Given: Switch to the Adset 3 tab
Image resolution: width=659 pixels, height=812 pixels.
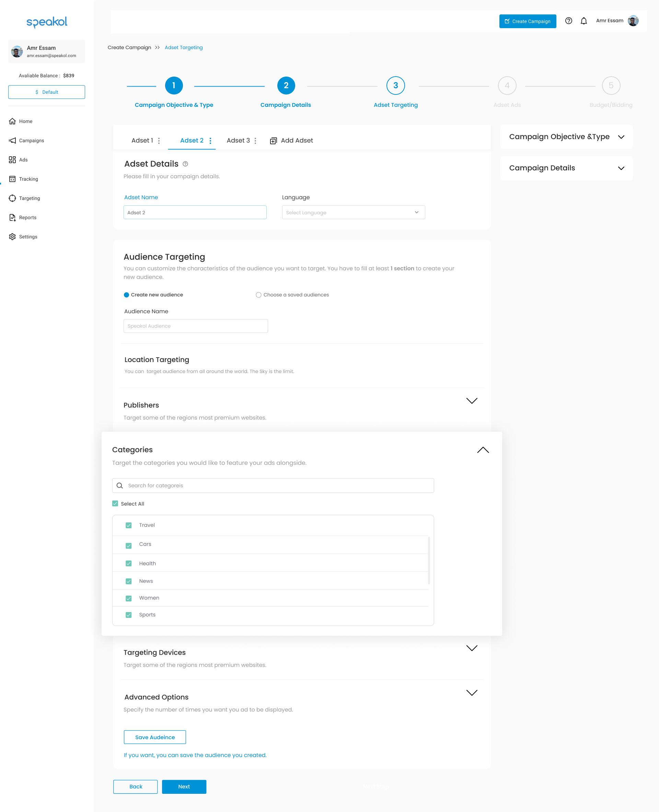Looking at the screenshot, I should tap(238, 140).
